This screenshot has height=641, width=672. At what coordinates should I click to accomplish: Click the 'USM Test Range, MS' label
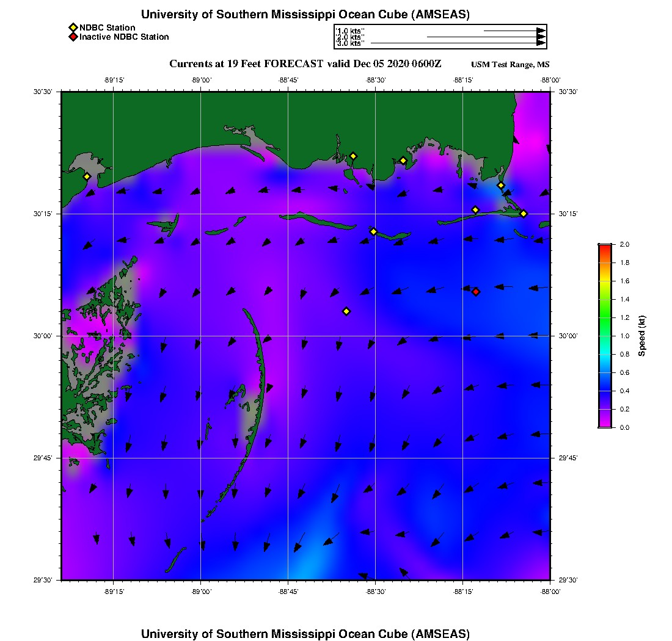coord(510,65)
